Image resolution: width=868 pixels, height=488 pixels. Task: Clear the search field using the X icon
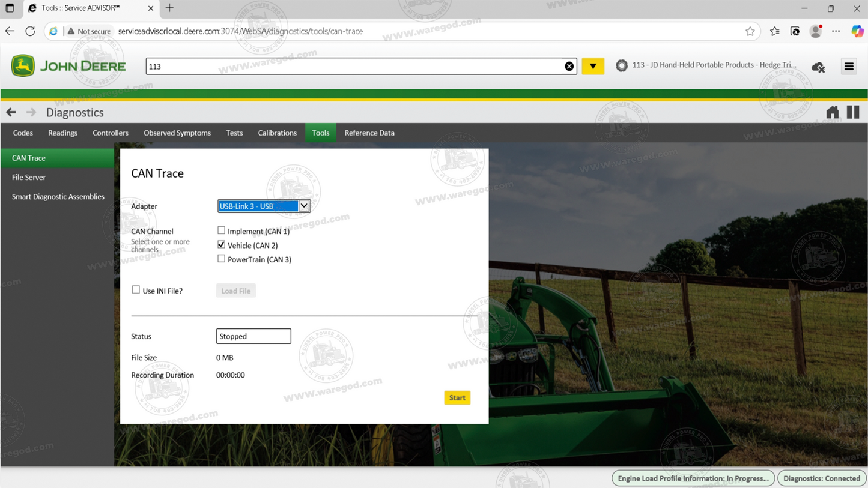coord(569,66)
